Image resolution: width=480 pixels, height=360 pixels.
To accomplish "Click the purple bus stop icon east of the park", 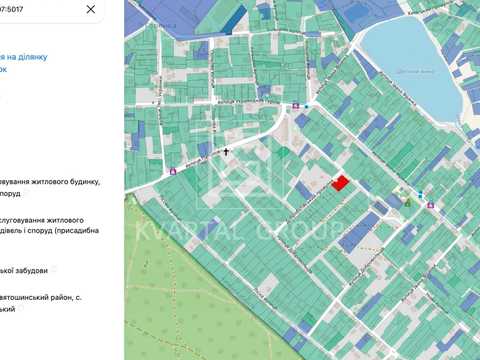I will pyautogui.click(x=431, y=205).
